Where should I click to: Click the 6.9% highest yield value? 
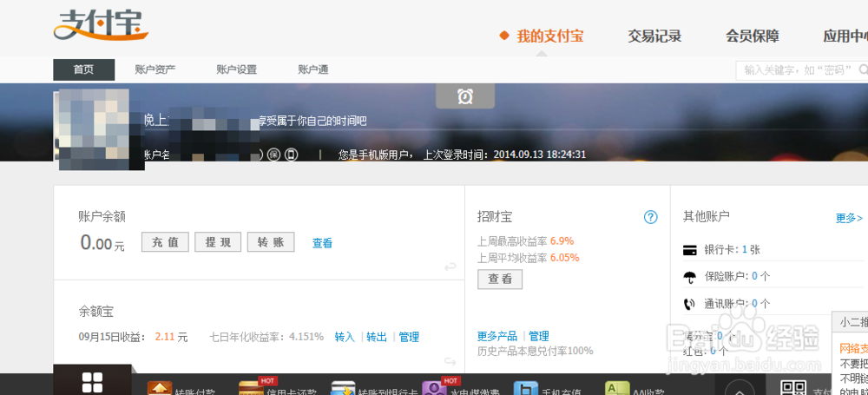[x=562, y=241]
